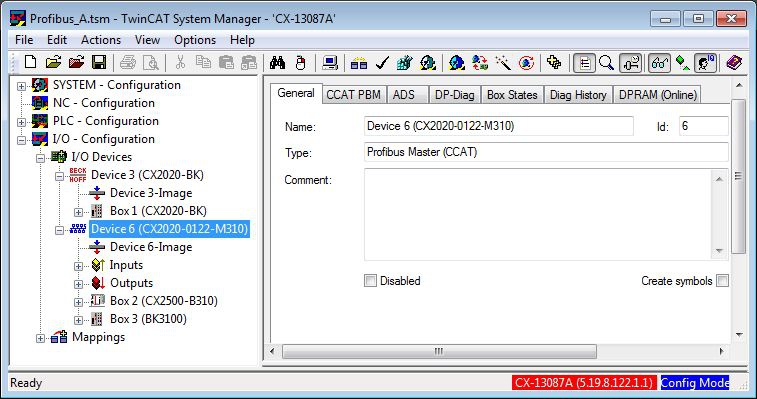
Task: Open the Options menu
Action: point(195,40)
